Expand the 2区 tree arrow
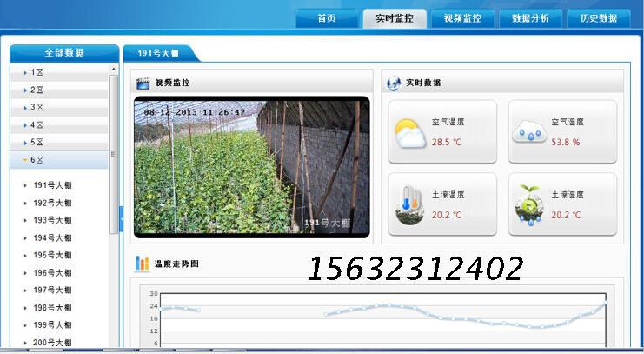The height and width of the screenshot is (354, 644). pyautogui.click(x=25, y=90)
